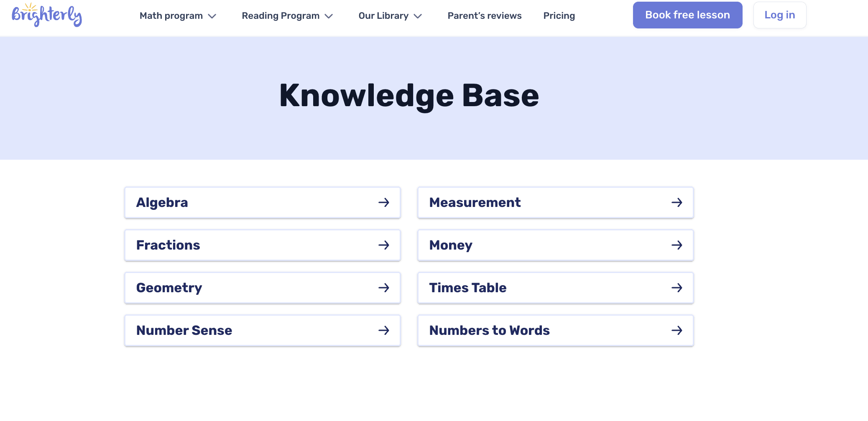The width and height of the screenshot is (868, 421).
Task: Expand the Our Library chevron
Action: (417, 16)
